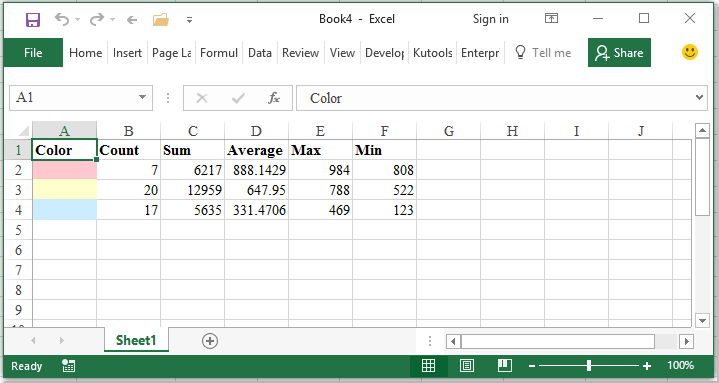Open the Undo history dropdown arrow
Image resolution: width=719 pixels, height=383 pixels.
click(77, 20)
